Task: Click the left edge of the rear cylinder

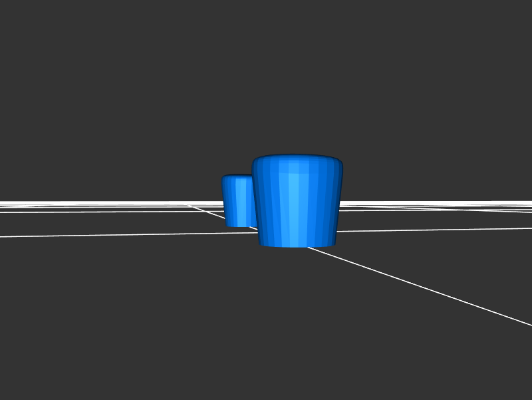Action: (224, 200)
